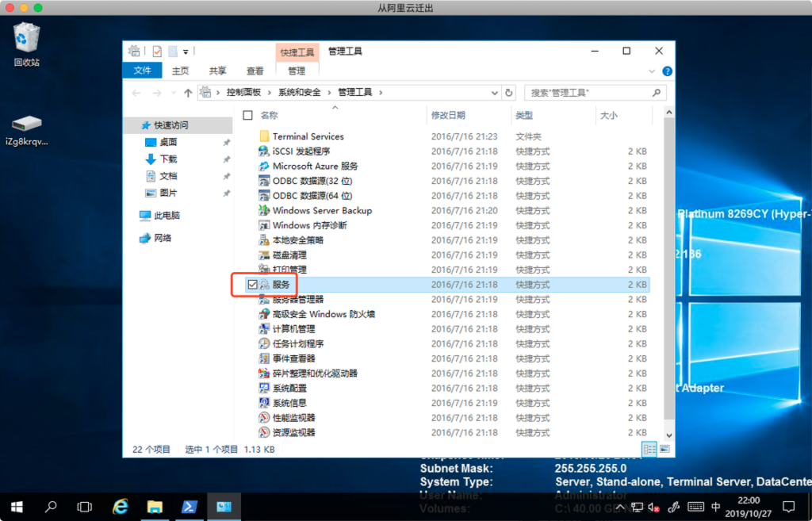812x521 pixels.
Task: Switch to large icons view toggle
Action: (x=664, y=449)
